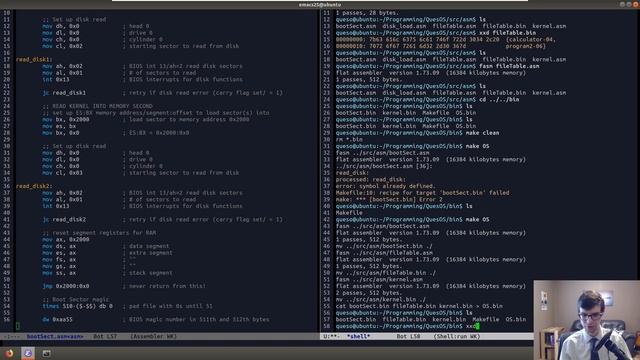Select the Emacs taskbar icon

[x=28, y=353]
